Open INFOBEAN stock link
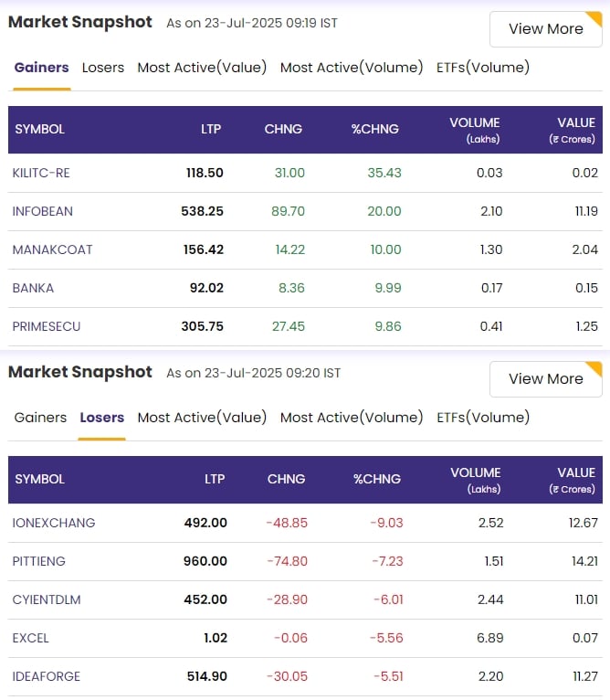Image resolution: width=610 pixels, height=700 pixels. [x=42, y=211]
